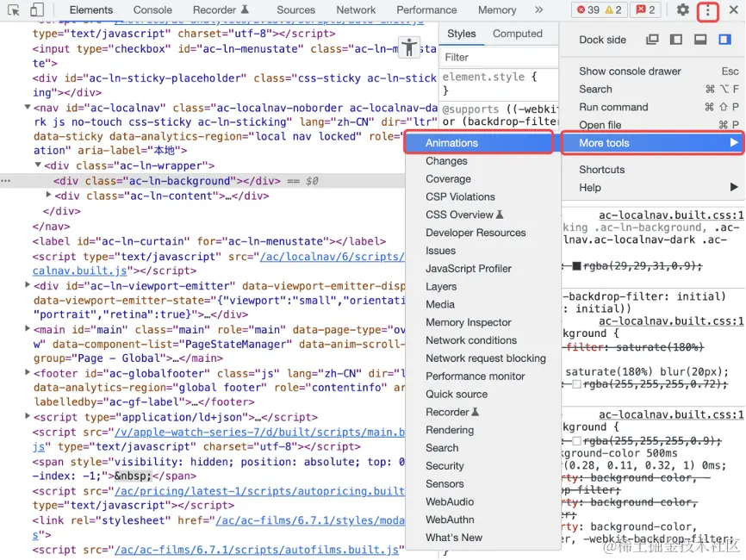The width and height of the screenshot is (746, 560).
Task: Open the Coverage tool
Action: point(483,179)
